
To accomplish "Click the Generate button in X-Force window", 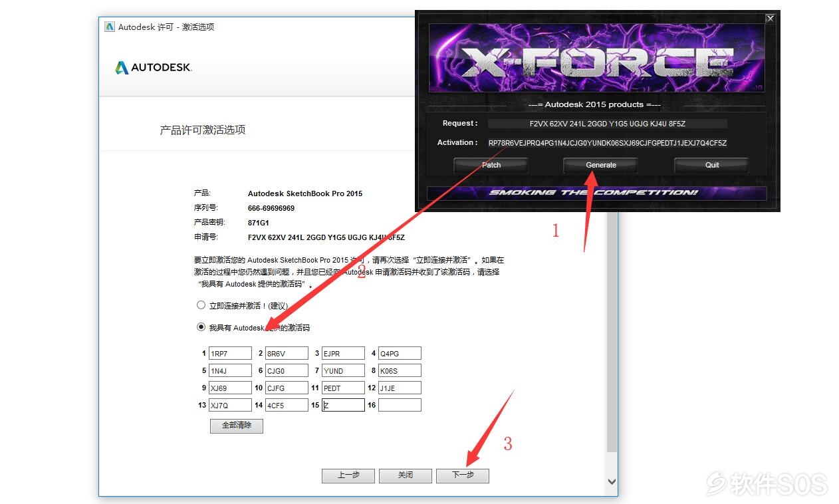I will coord(601,165).
